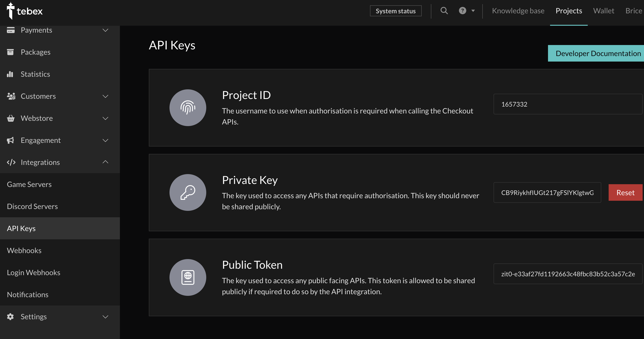644x339 pixels.
Task: Click the Engagement megaphone icon
Action: (x=11, y=140)
